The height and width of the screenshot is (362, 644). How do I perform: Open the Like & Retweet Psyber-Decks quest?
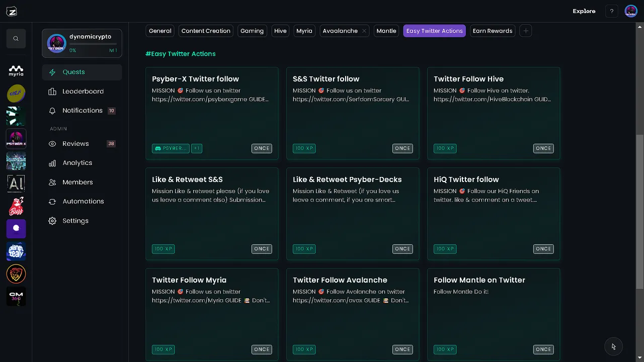click(x=353, y=214)
